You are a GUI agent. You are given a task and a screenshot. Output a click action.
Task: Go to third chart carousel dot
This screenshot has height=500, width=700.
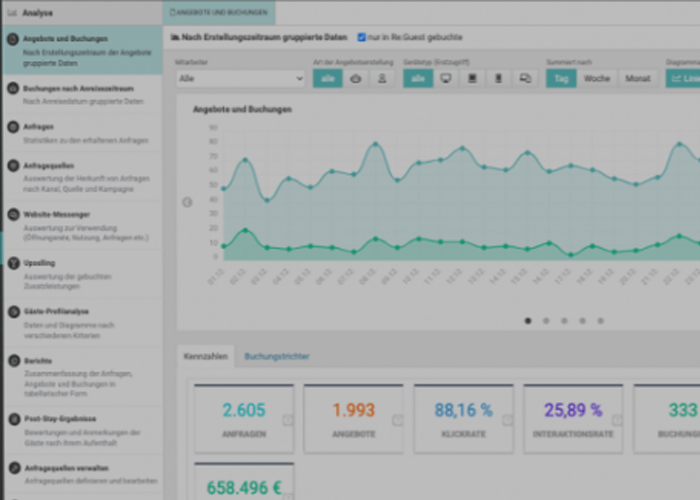coord(564,321)
